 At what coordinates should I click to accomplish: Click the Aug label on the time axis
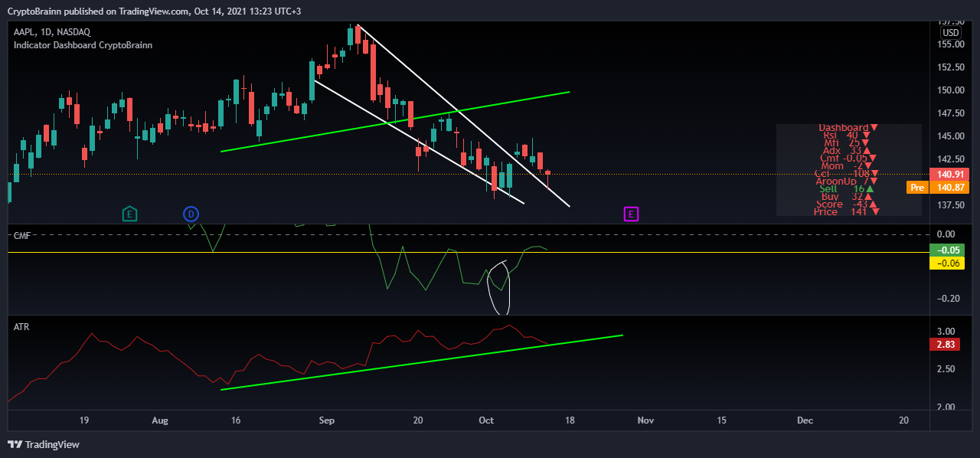[x=160, y=420]
